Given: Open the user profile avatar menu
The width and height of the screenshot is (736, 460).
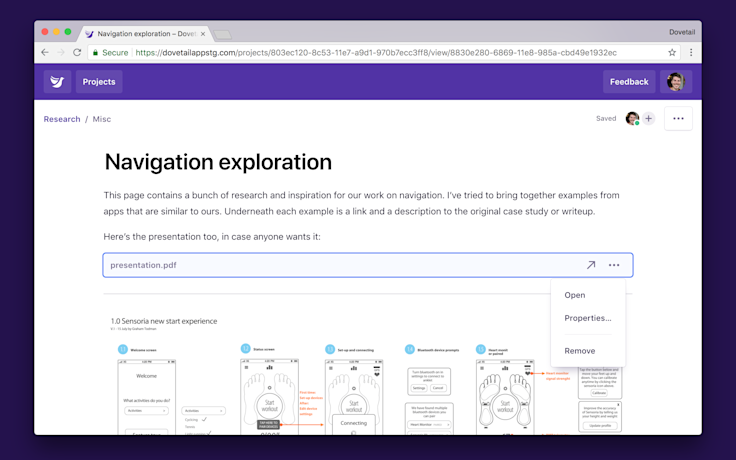Looking at the screenshot, I should [676, 82].
